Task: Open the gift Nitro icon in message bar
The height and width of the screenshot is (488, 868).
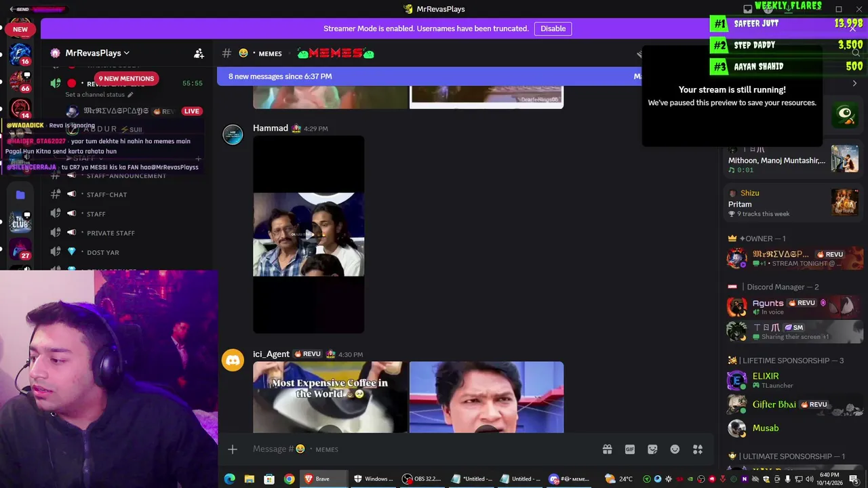Action: click(x=607, y=449)
